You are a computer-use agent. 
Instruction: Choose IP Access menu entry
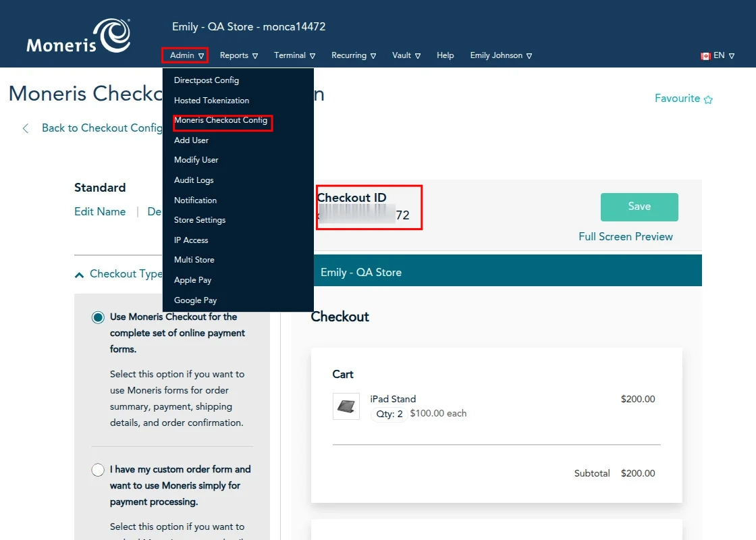(x=191, y=240)
